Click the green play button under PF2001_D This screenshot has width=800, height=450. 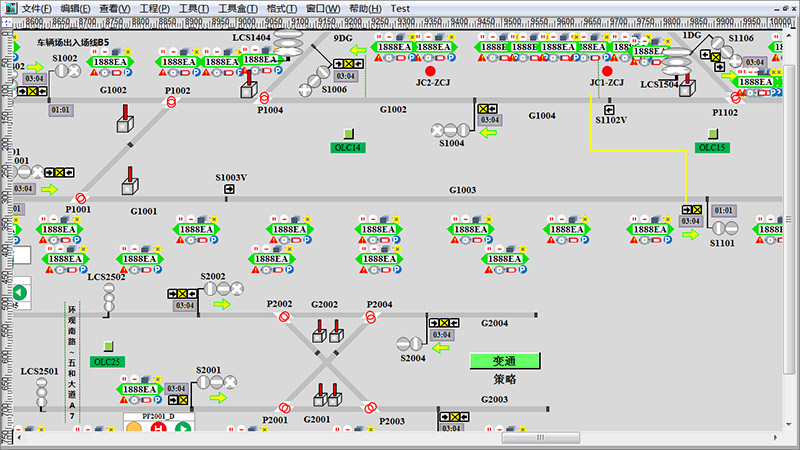click(183, 429)
